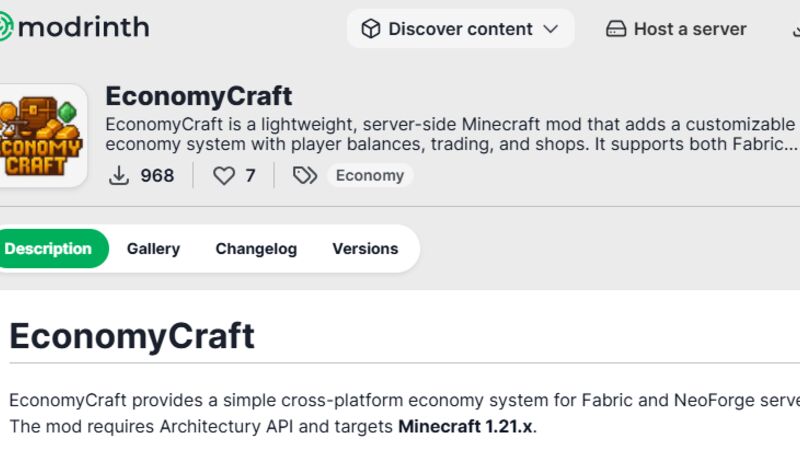Click the heart icon to follow the project

(x=224, y=176)
